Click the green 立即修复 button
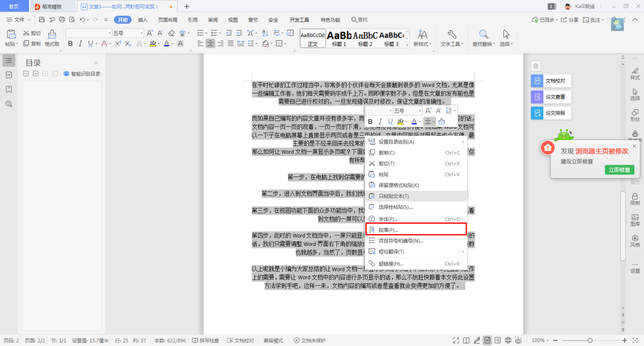Image resolution: width=644 pixels, height=346 pixels. (620, 170)
